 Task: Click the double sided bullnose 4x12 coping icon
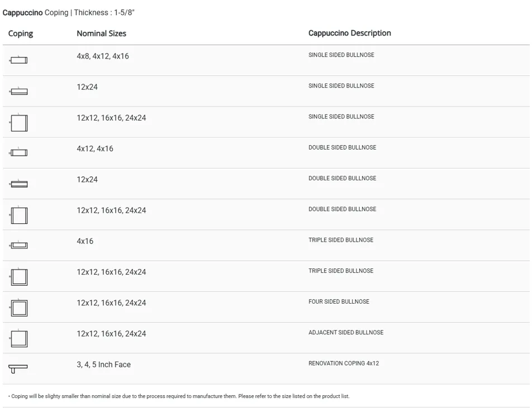tap(18, 153)
